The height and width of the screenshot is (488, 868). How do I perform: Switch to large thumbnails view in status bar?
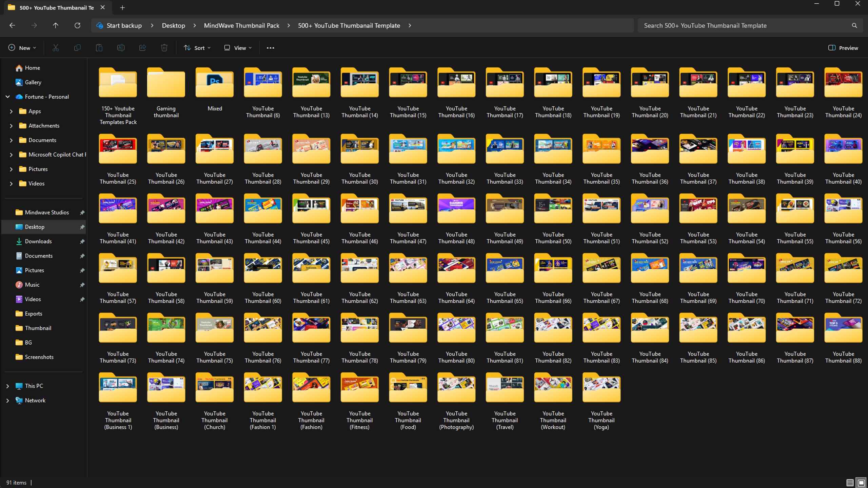point(861,483)
